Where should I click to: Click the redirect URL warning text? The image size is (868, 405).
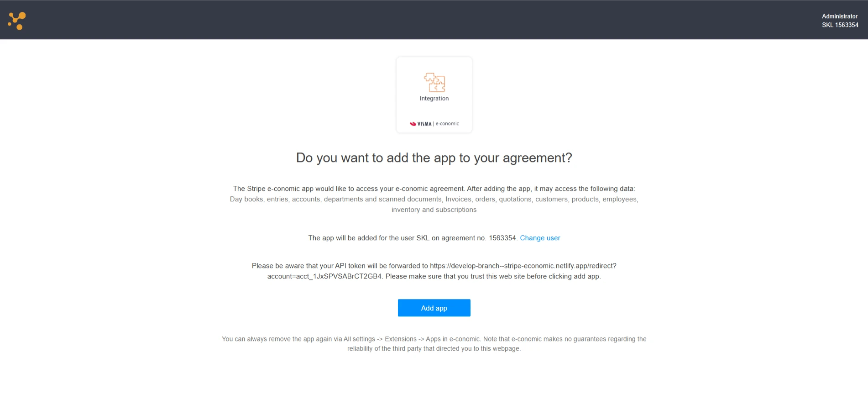pyautogui.click(x=434, y=271)
